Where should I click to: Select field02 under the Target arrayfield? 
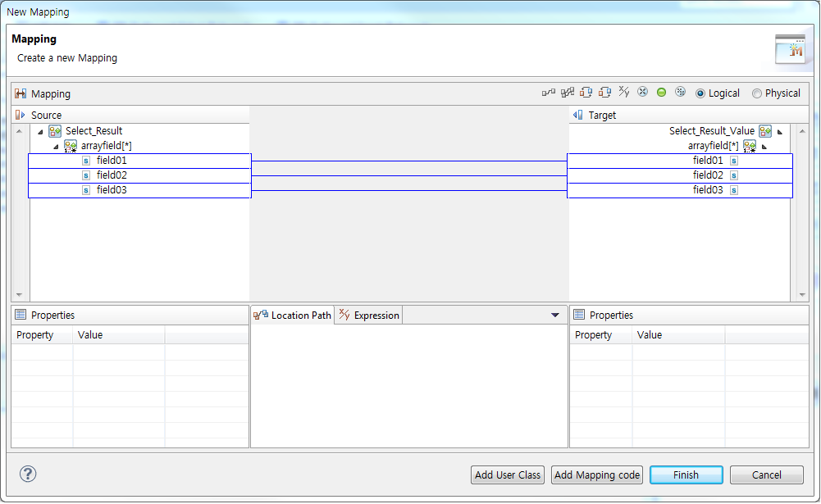pyautogui.click(x=708, y=175)
